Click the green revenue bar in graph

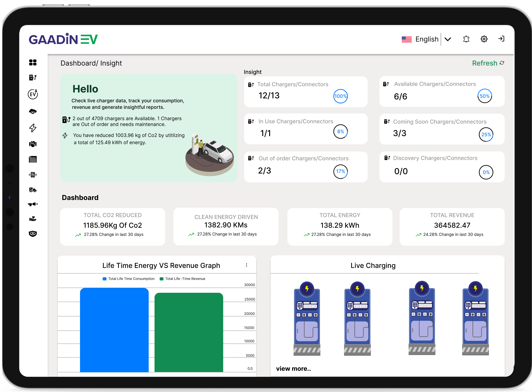tap(189, 332)
